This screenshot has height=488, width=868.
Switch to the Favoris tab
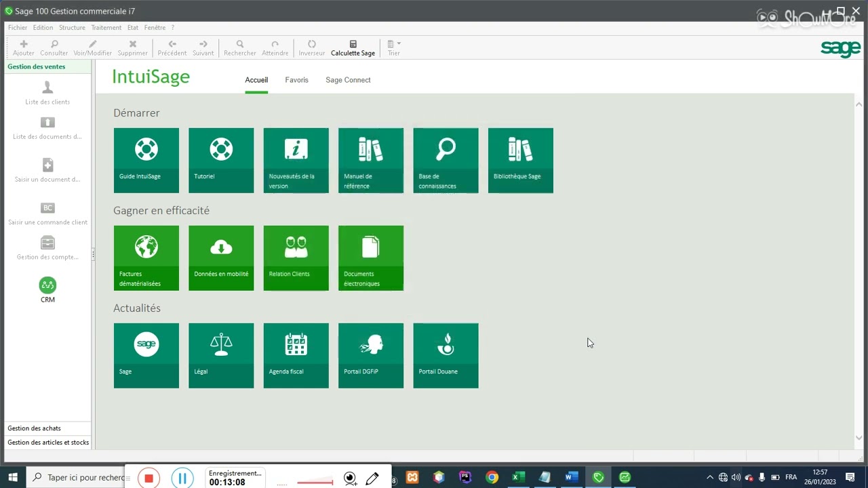point(296,80)
